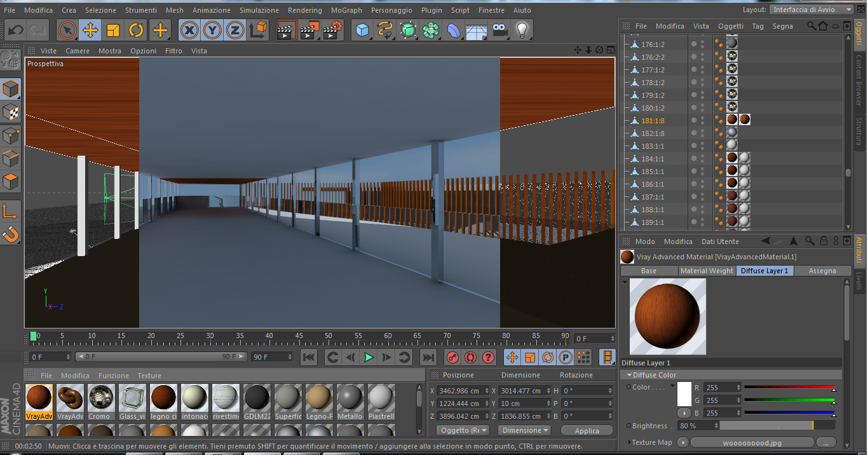Open the Attributi side tab
This screenshot has height=455, width=868.
tap(859, 251)
